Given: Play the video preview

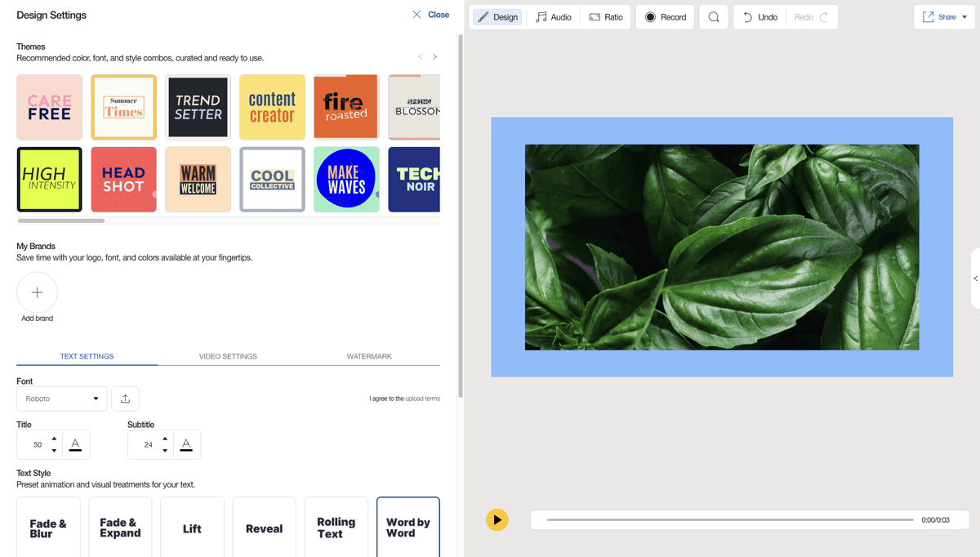Looking at the screenshot, I should (497, 519).
